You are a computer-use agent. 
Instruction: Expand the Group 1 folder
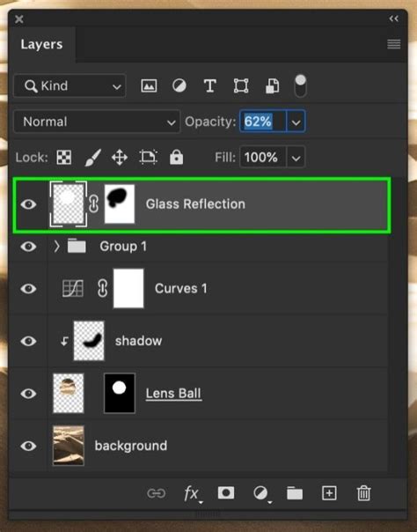point(56,246)
